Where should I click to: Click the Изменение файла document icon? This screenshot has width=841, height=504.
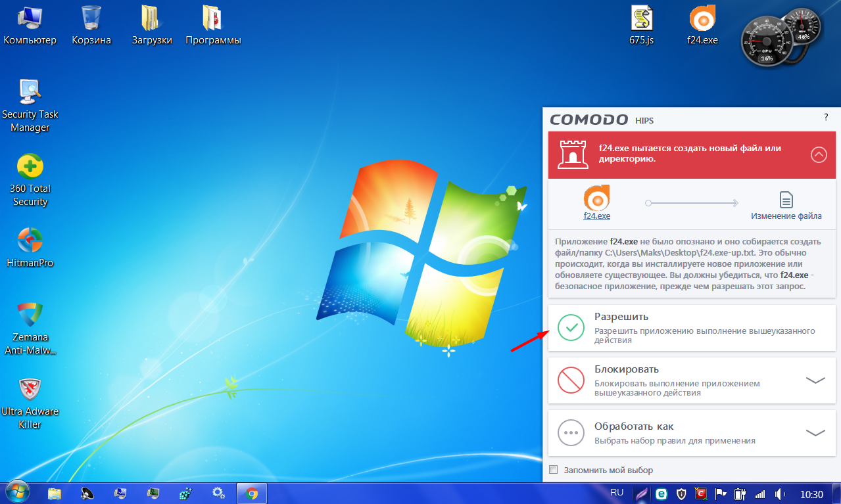point(786,199)
